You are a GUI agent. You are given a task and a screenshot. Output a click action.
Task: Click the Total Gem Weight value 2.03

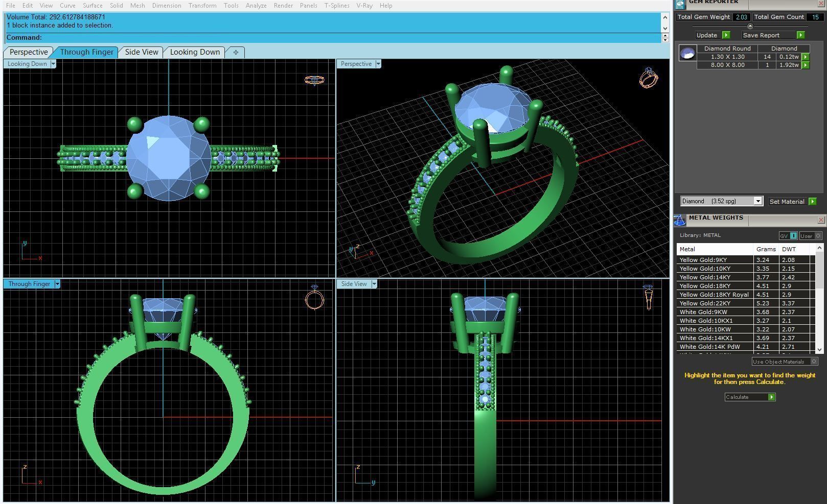(x=741, y=17)
